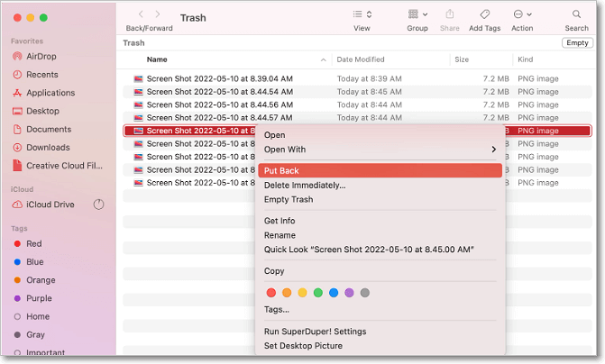The height and width of the screenshot is (364, 605).
Task: Select iCloud Drive in the sidebar
Action: [x=50, y=205]
